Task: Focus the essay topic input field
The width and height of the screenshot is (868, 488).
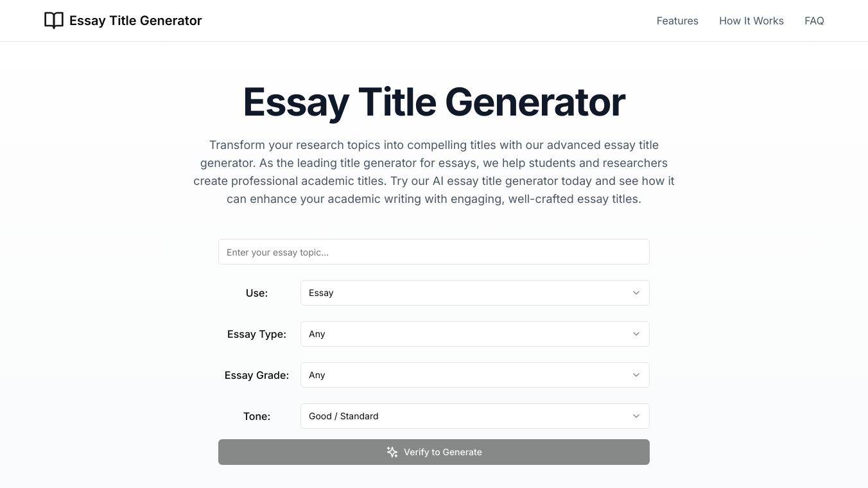Action: (x=434, y=252)
